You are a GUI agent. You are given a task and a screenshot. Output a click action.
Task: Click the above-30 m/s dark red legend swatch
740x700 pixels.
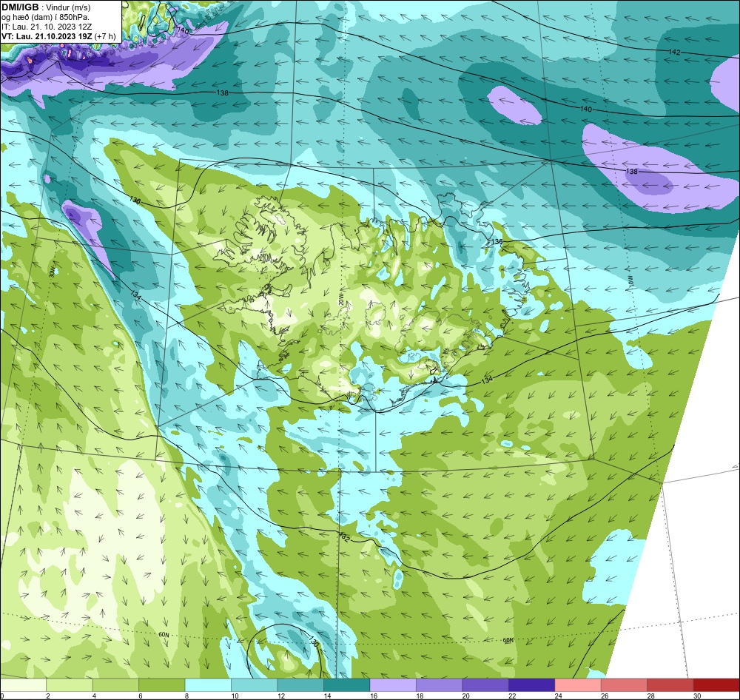pos(717,685)
